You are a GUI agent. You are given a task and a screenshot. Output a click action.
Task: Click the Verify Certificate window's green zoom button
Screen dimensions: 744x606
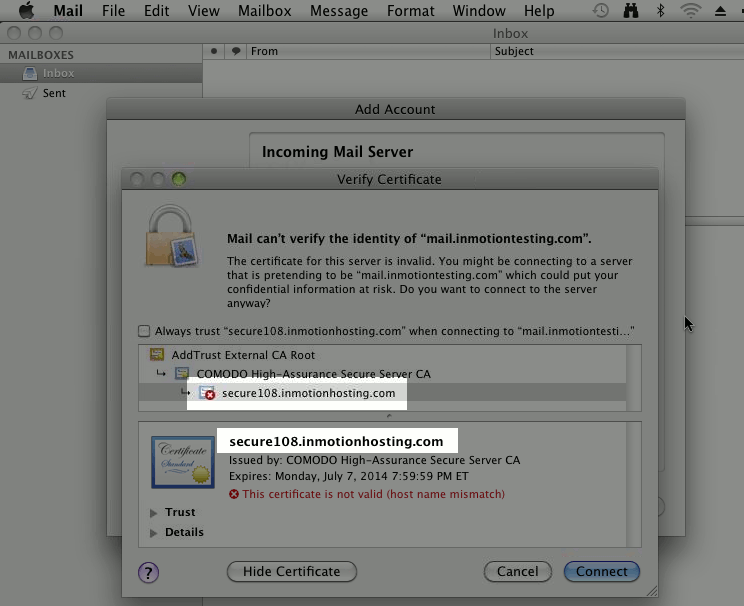click(x=179, y=179)
